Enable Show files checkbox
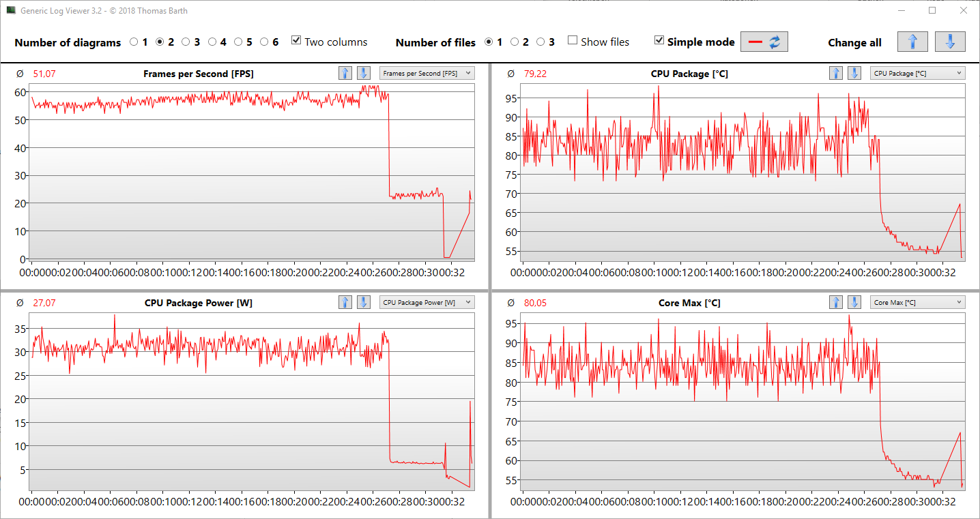The image size is (980, 519). 573,41
